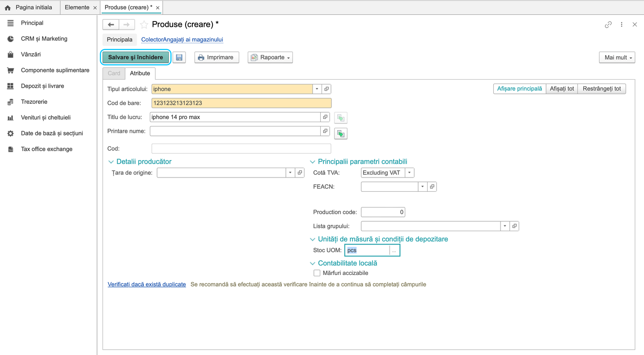Open the Țara de origine dropdown arrow

[x=290, y=173]
